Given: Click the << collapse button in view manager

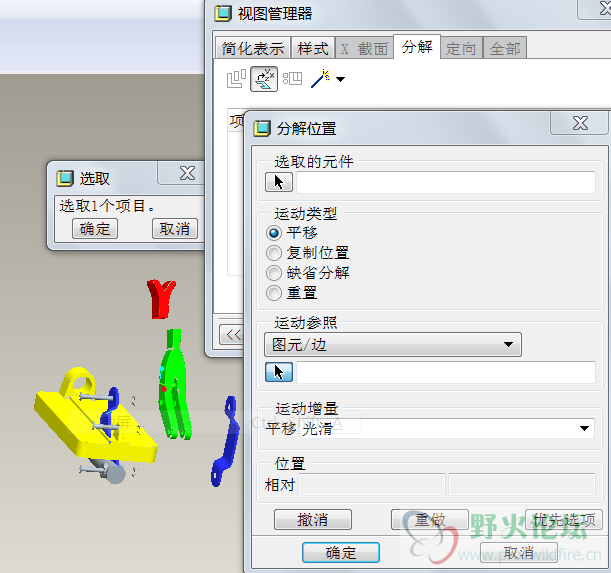Looking at the screenshot, I should tap(233, 334).
